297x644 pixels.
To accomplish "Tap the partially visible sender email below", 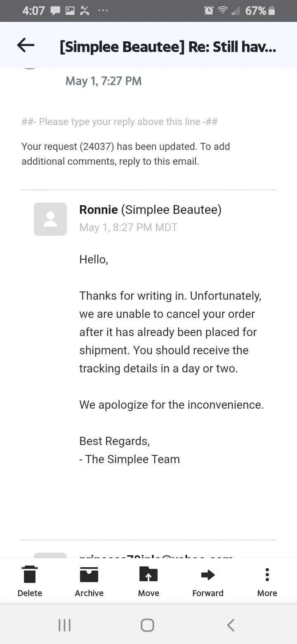I will click(156, 555).
